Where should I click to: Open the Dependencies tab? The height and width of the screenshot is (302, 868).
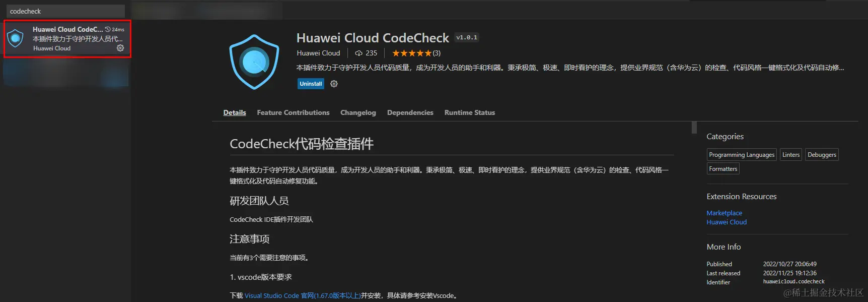(x=410, y=112)
